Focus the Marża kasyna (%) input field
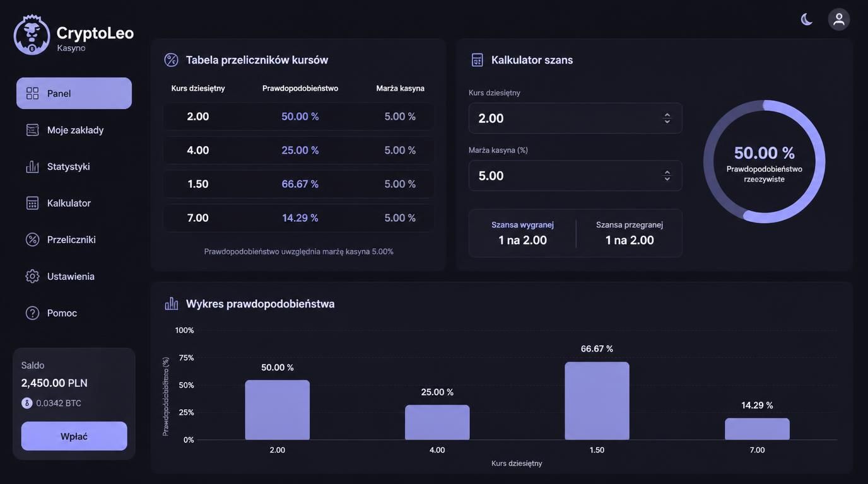The width and height of the screenshot is (868, 484). [575, 176]
